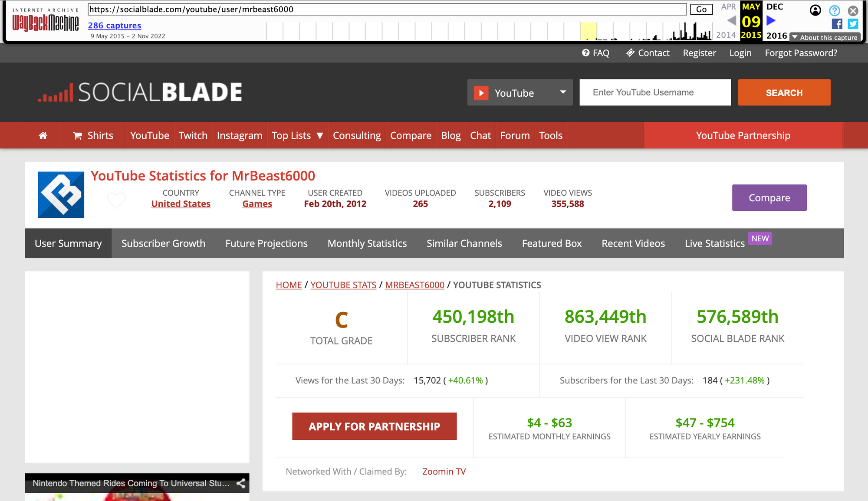This screenshot has width=868, height=501.
Task: Click the Social Blade home icon
Action: tap(43, 136)
